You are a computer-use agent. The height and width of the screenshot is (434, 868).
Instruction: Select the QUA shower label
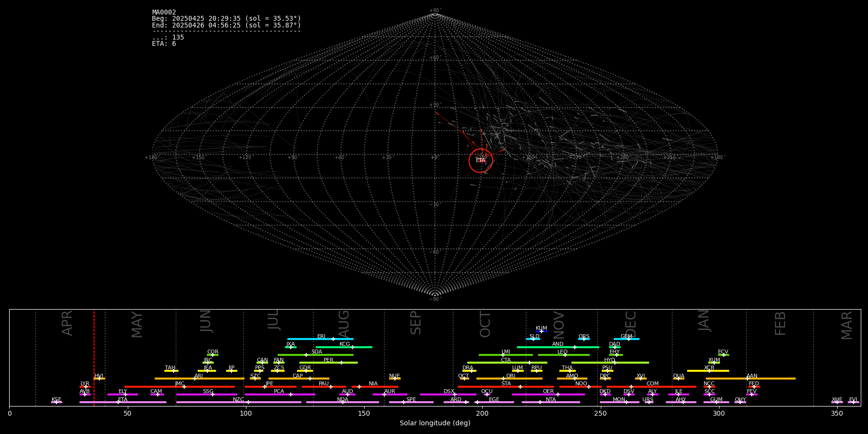679,376
